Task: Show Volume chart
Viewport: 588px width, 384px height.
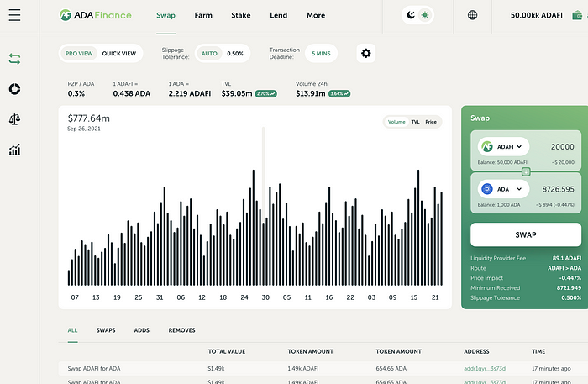Action: click(396, 122)
